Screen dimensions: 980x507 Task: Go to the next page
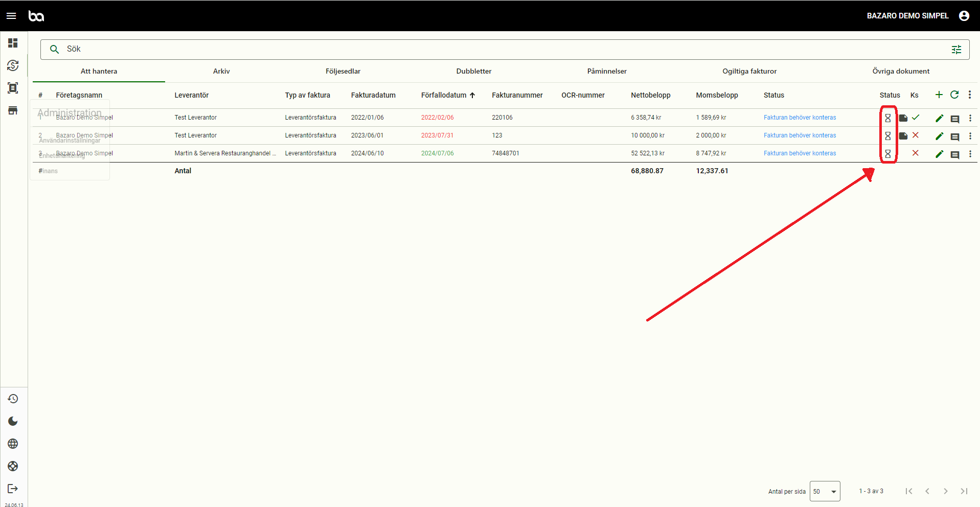(946, 491)
